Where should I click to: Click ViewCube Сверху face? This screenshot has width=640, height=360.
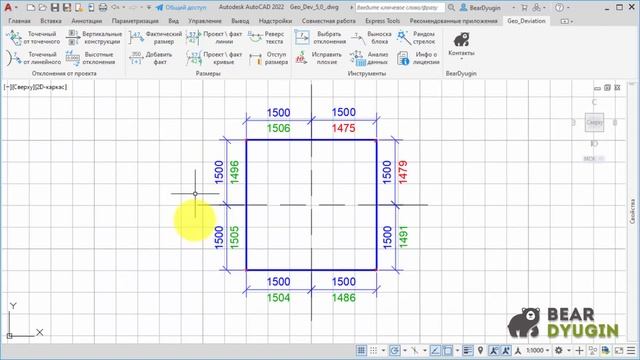[x=594, y=122]
